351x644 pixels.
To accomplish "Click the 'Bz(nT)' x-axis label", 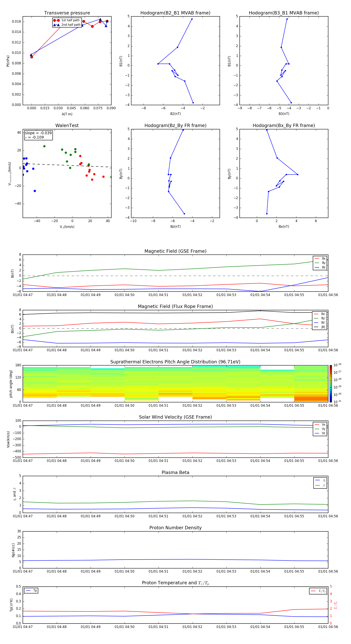I will (x=175, y=227).
